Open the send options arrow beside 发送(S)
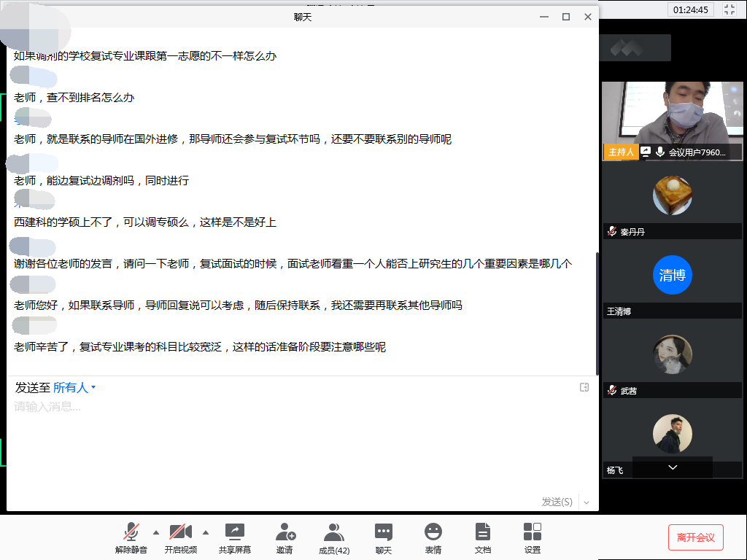Viewport: 747px width, 560px height. pyautogui.click(x=587, y=502)
